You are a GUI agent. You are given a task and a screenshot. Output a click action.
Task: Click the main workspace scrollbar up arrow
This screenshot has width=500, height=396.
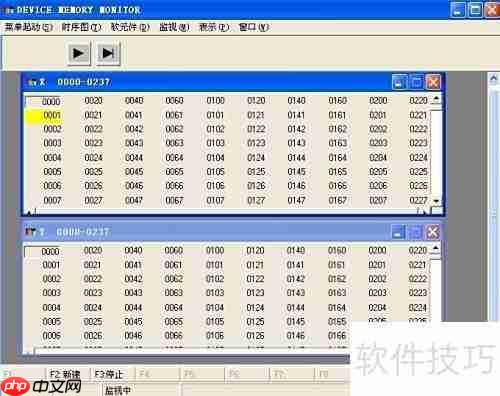pyautogui.click(x=494, y=79)
